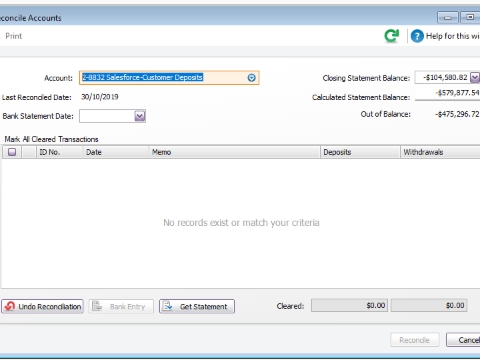The height and width of the screenshot is (360, 480).
Task: Open the blue Help question mark icon
Action: coord(417,36)
